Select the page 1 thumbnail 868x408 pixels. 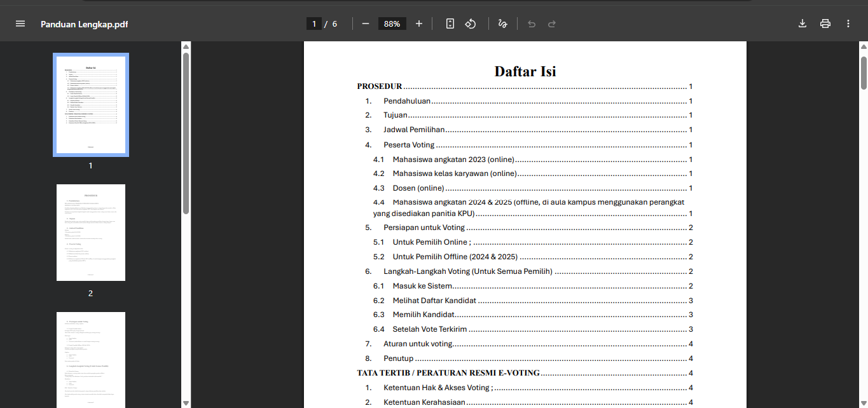[x=90, y=104]
